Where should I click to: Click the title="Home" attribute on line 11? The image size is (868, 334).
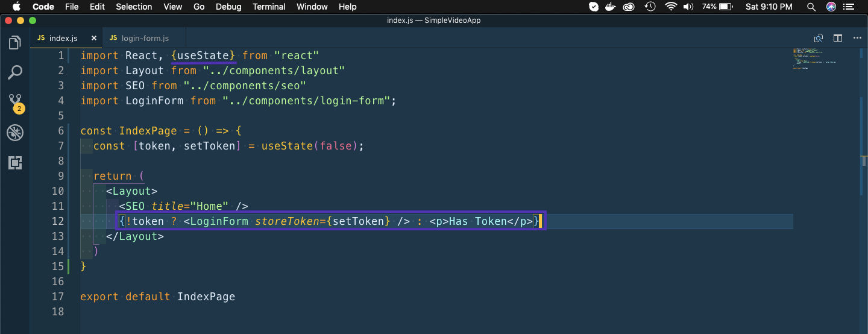(x=190, y=206)
